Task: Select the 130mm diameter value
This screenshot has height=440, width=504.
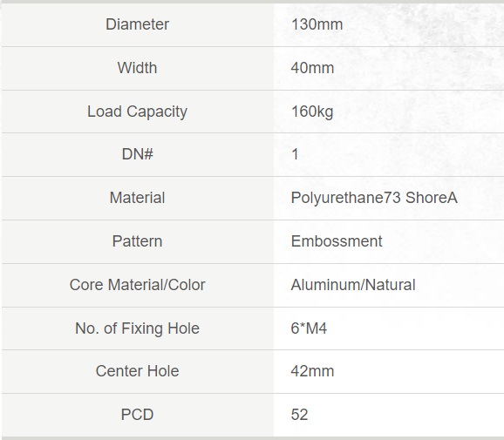Action: click(x=317, y=24)
